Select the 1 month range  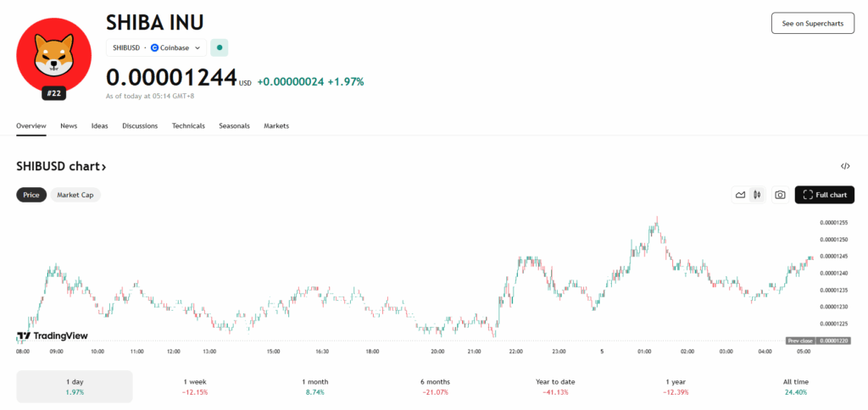click(315, 387)
